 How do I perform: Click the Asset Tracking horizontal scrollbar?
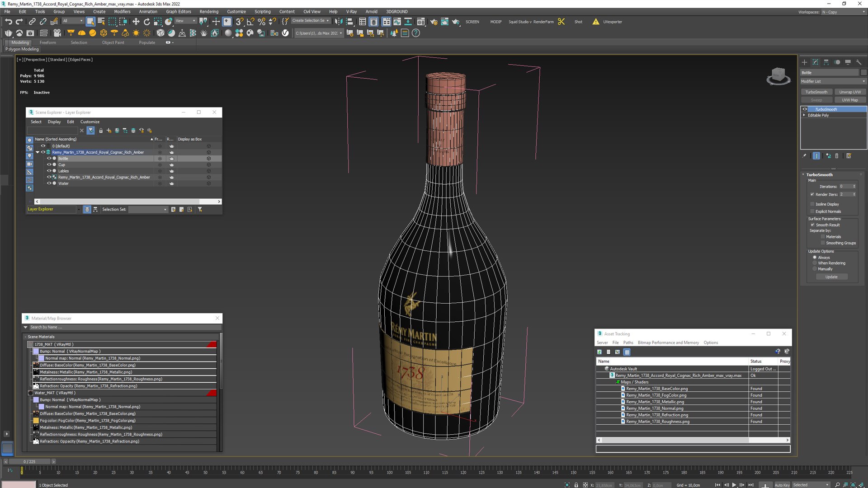(x=693, y=440)
